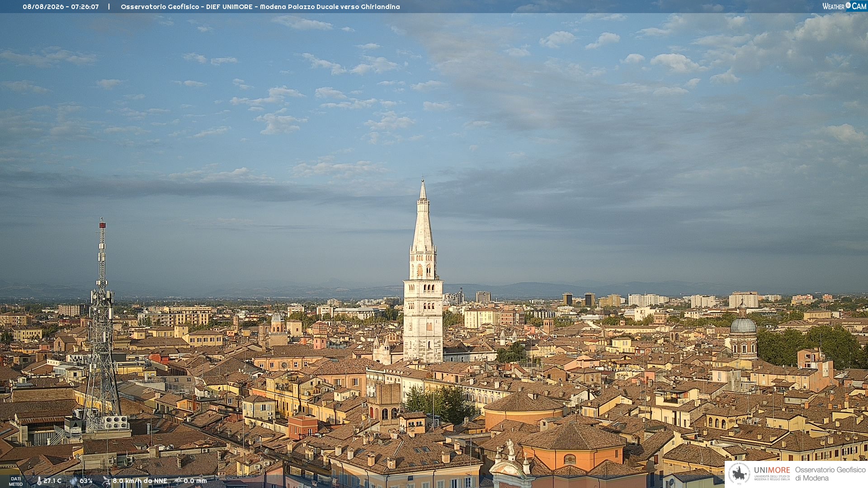Click the 27.1 C temperature reading
Image resolution: width=868 pixels, height=488 pixels.
point(52,481)
